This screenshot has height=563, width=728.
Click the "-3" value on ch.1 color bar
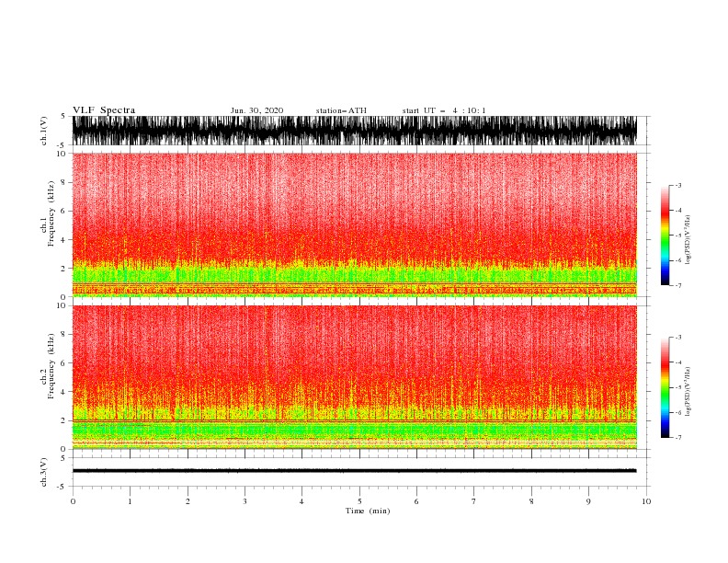point(677,185)
